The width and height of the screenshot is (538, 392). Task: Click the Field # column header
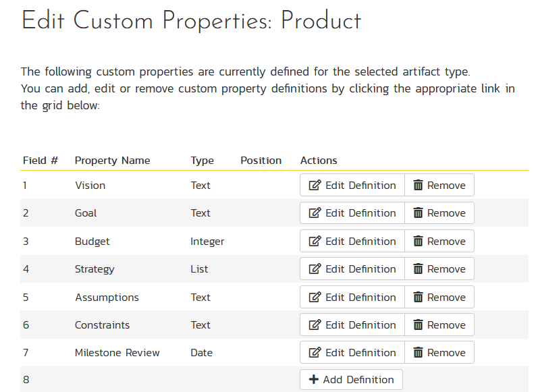(41, 161)
